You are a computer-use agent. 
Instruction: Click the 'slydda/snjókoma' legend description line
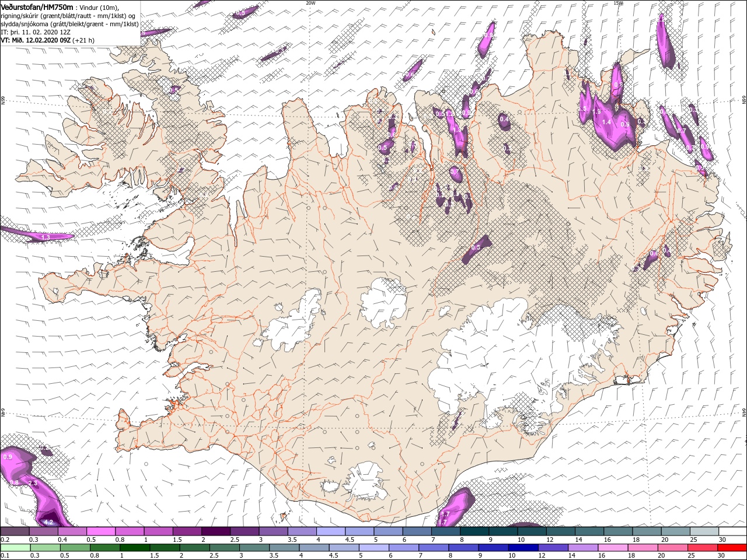click(x=69, y=24)
